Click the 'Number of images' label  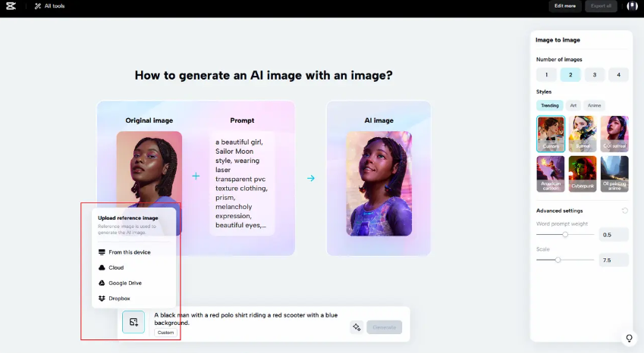[559, 59]
